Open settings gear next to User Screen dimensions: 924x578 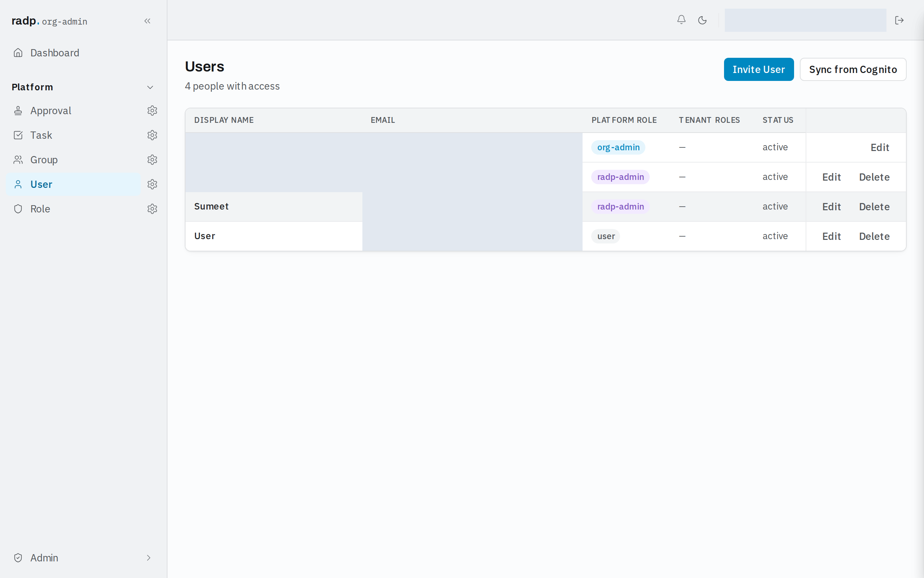coord(152,184)
